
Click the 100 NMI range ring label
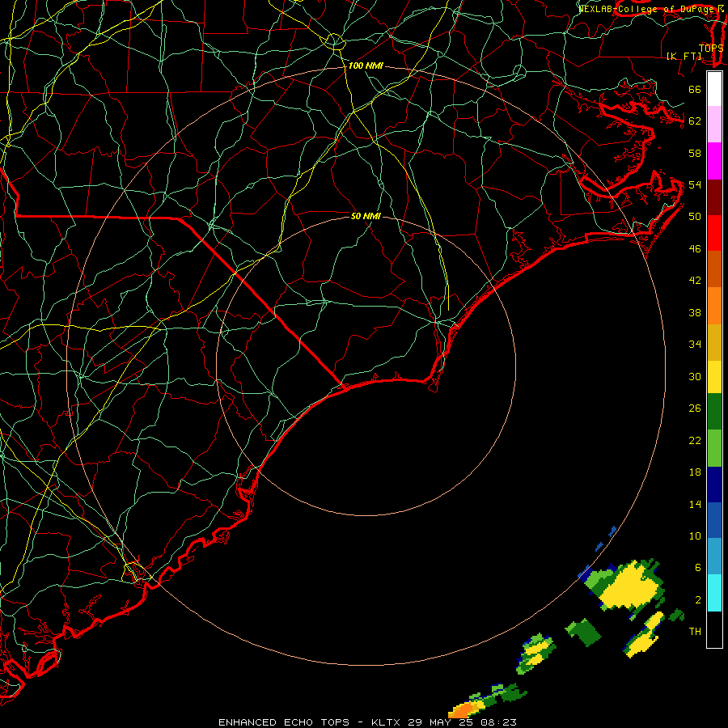[x=366, y=66]
